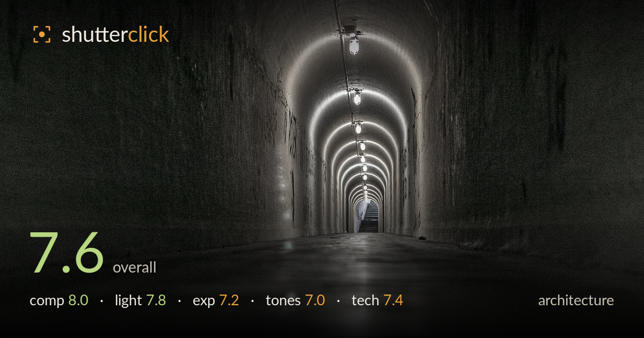Open the comp score label
The height and width of the screenshot is (338, 644).
47,300
